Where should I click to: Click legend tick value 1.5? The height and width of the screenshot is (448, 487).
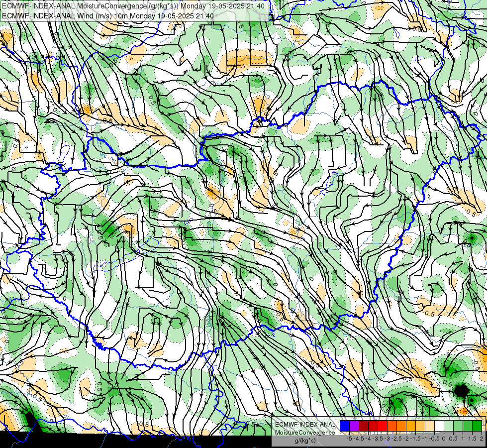pyautogui.click(x=473, y=439)
